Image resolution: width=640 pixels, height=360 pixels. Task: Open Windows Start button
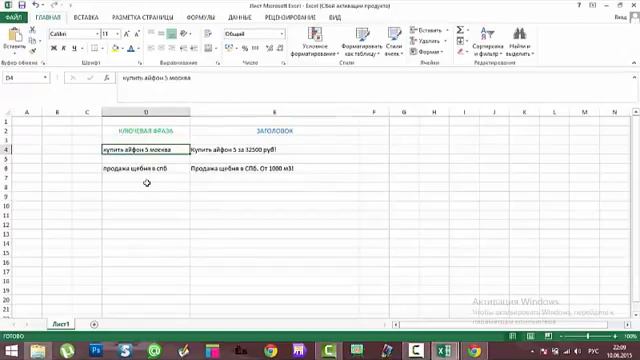click(11, 351)
